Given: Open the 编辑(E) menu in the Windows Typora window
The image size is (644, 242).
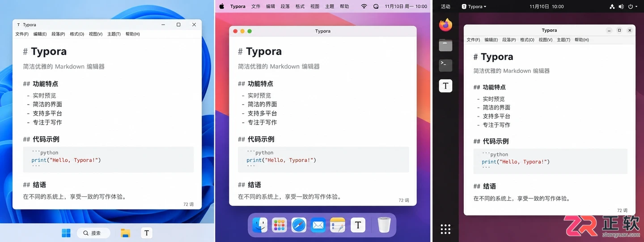Looking at the screenshot, I should [40, 34].
